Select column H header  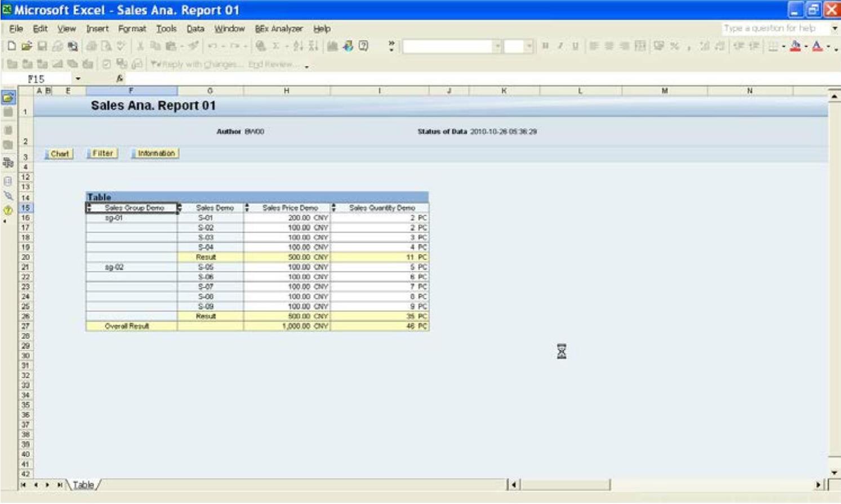[287, 91]
